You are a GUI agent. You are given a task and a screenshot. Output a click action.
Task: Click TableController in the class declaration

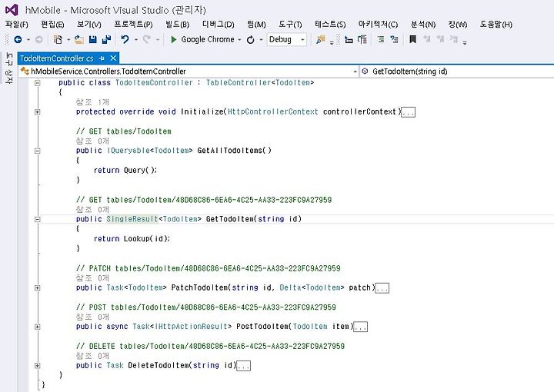pos(239,82)
